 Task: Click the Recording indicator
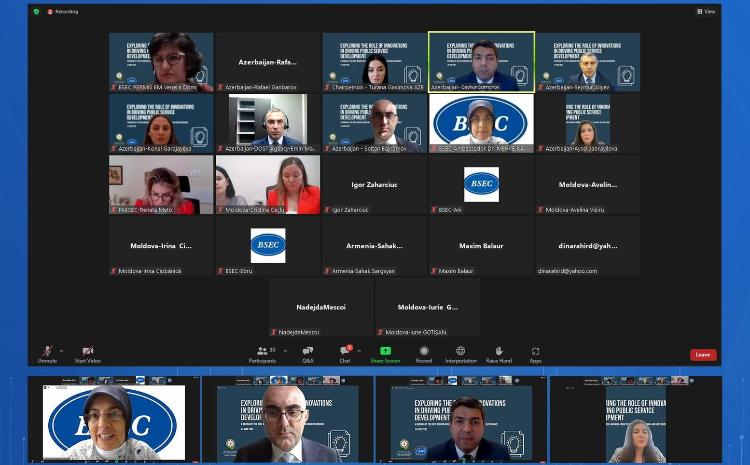tap(63, 11)
